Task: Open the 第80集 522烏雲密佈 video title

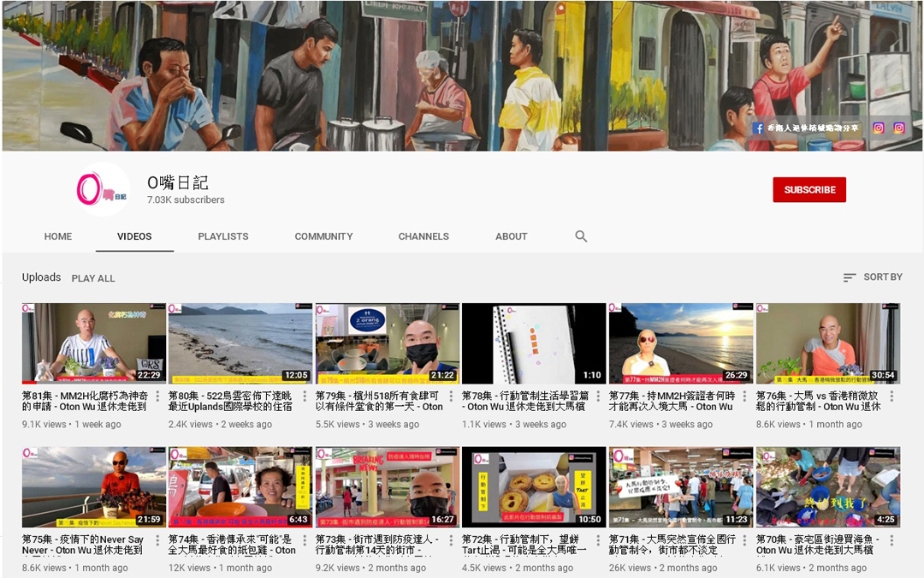Action: click(230, 401)
